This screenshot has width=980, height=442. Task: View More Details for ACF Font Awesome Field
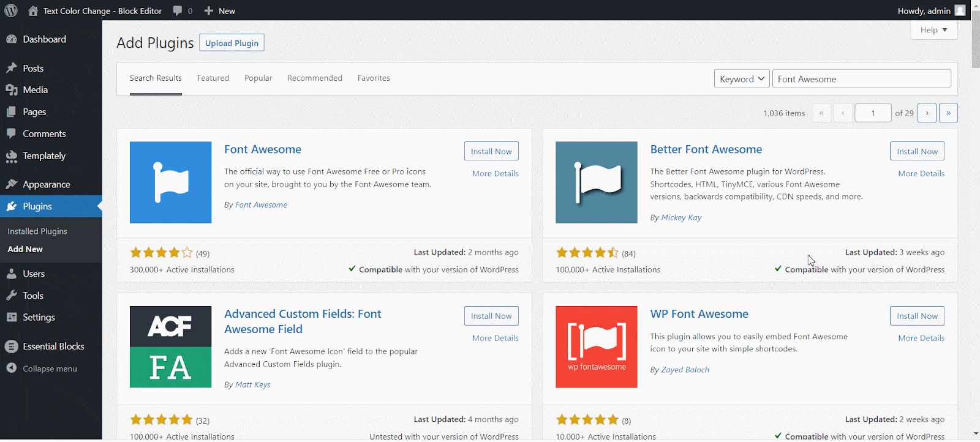[495, 338]
